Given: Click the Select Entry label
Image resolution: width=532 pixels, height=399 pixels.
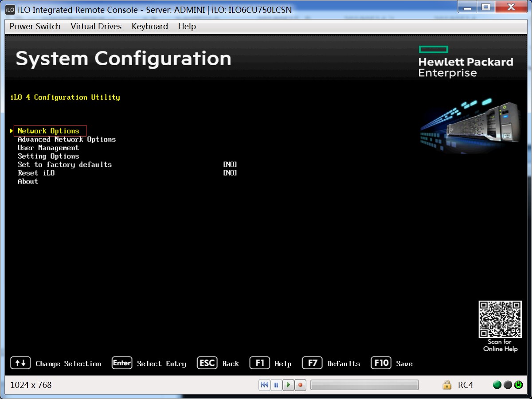Looking at the screenshot, I should 161,364.
